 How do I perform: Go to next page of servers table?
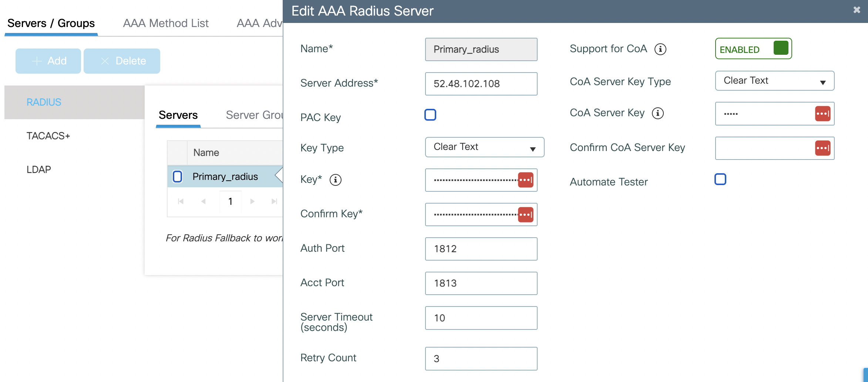coord(252,201)
